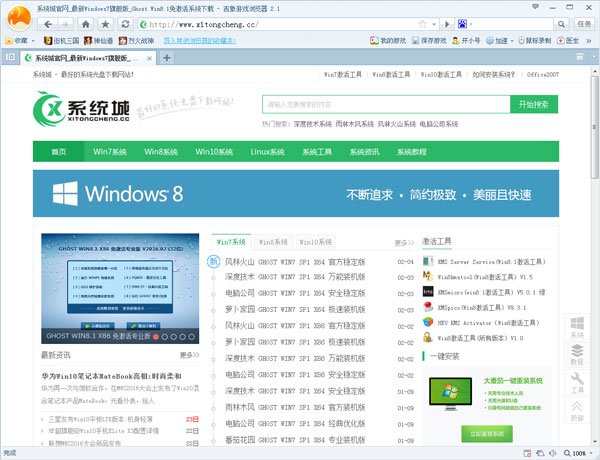Click the import bookmarks blue link
The height and width of the screenshot is (460, 600).
(x=200, y=41)
